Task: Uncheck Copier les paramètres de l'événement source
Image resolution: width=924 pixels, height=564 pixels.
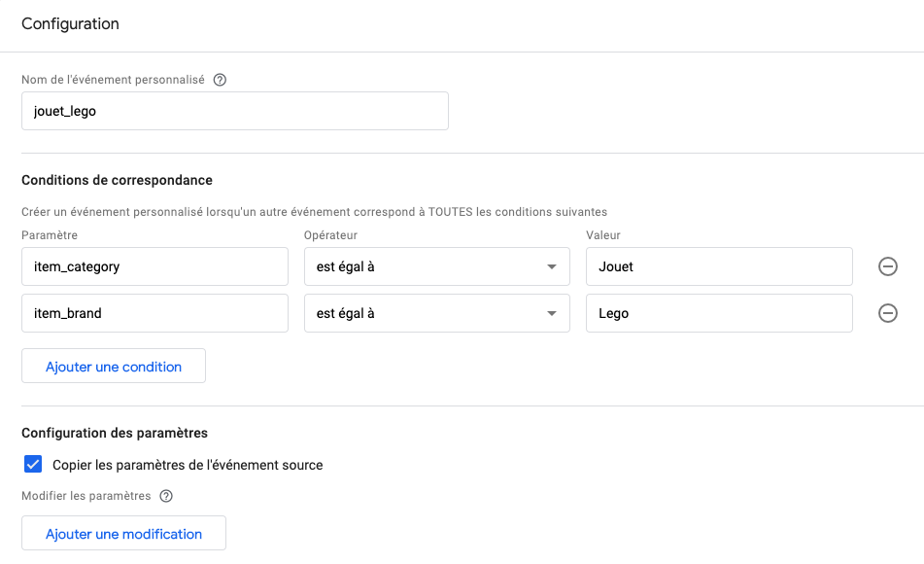Action: (33, 464)
